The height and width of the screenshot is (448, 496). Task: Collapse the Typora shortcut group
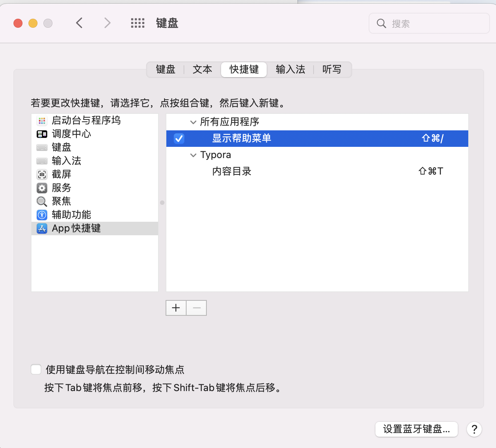193,155
